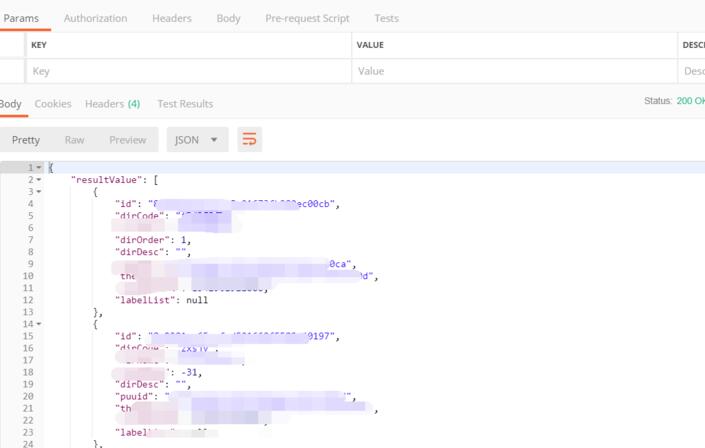705x448 pixels.
Task: Switch to Raw response view
Action: click(75, 140)
